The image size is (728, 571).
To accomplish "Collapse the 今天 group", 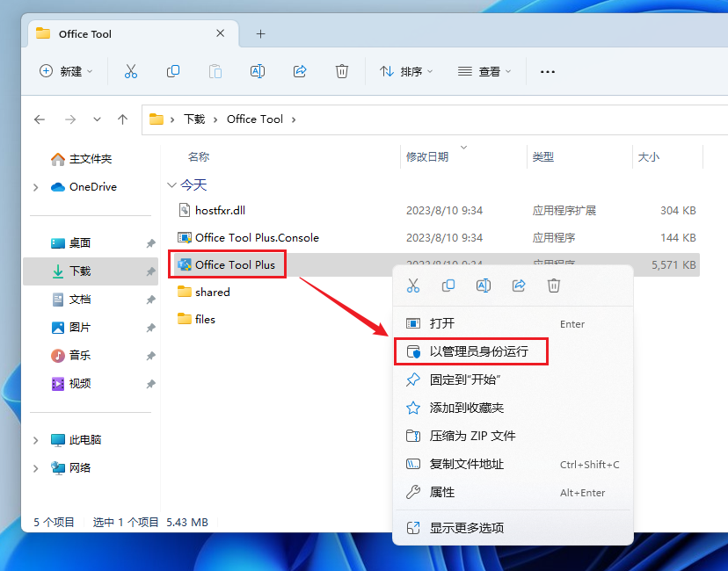I will point(171,185).
